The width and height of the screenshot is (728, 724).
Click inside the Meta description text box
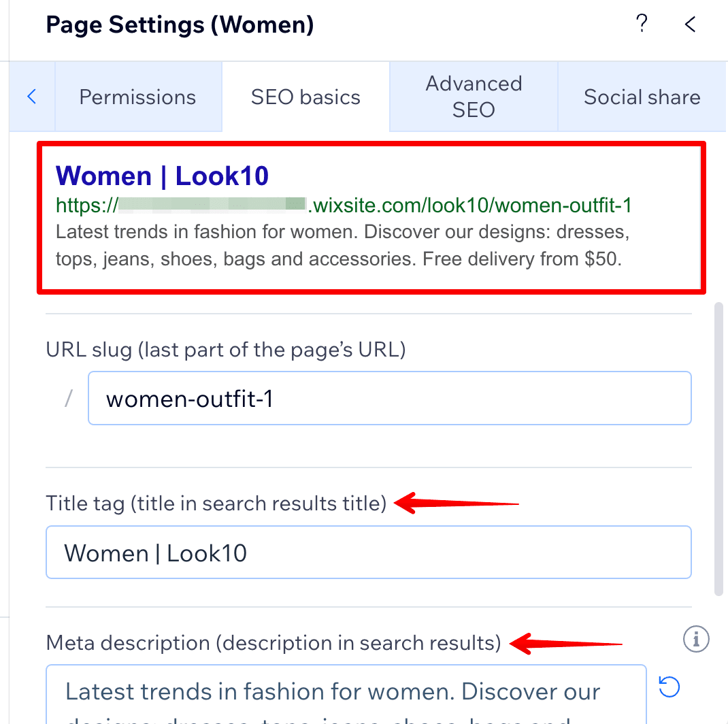tap(346, 694)
